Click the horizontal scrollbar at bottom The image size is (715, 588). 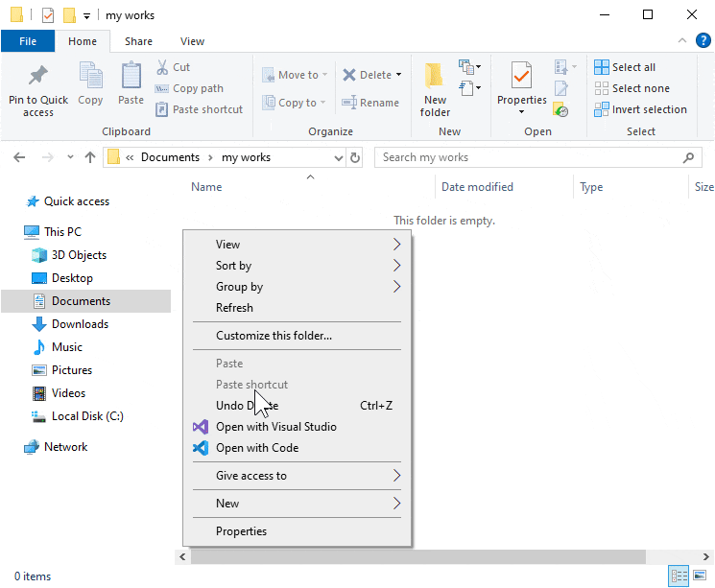(432, 556)
